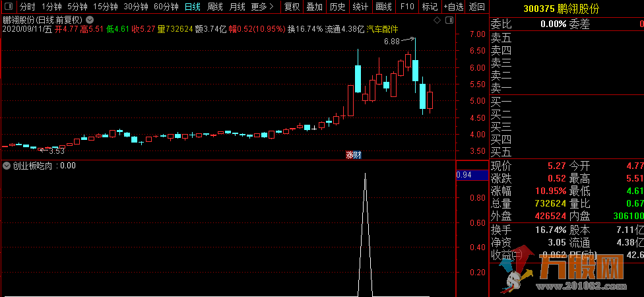Click the 叠加 overlay button
This screenshot has height=297, width=644.
(x=315, y=7)
